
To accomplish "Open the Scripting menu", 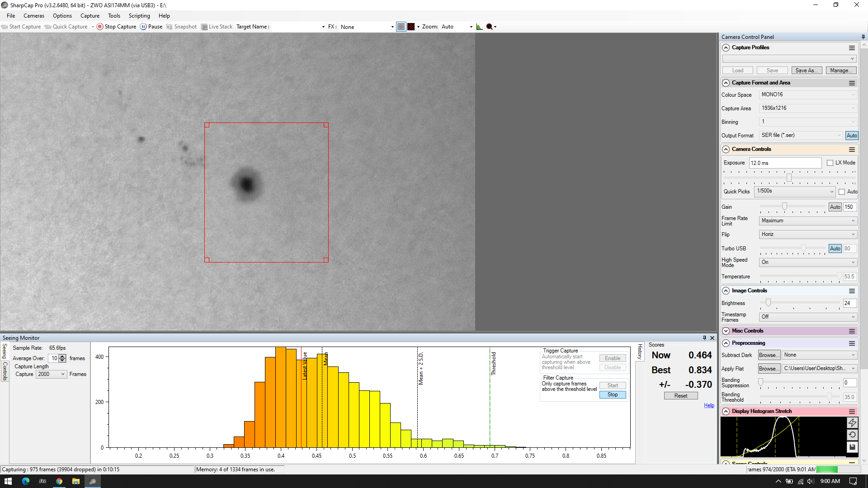I will pyautogui.click(x=139, y=16).
